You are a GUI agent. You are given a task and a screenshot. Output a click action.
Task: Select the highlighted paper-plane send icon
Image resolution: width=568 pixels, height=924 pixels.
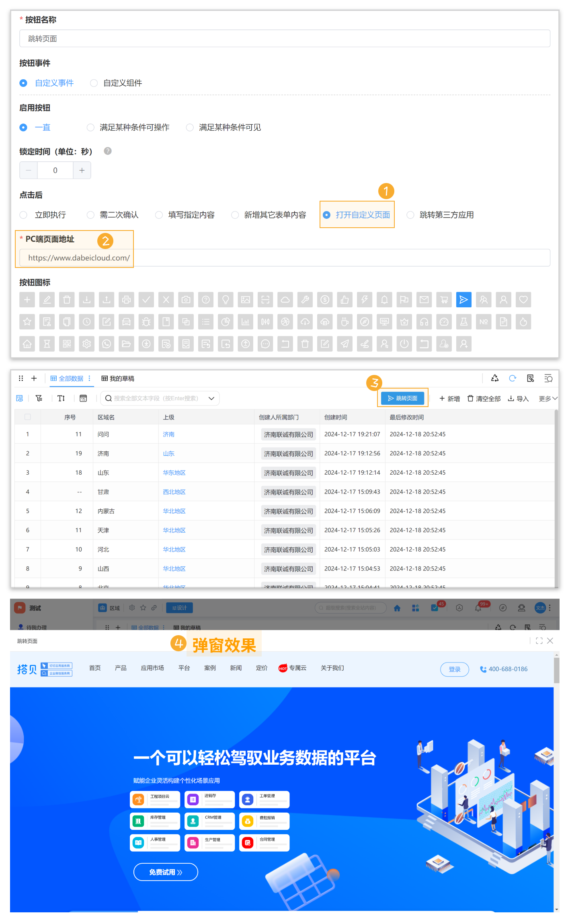[x=464, y=300]
